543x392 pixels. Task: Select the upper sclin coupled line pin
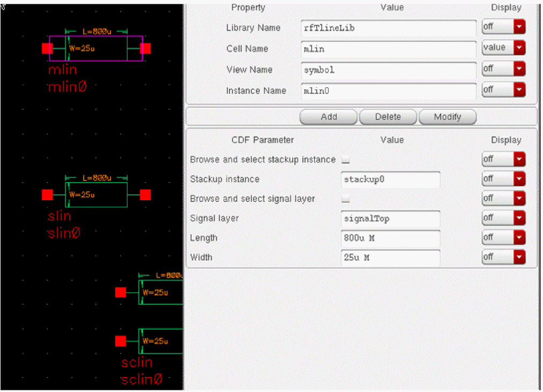pyautogui.click(x=121, y=292)
